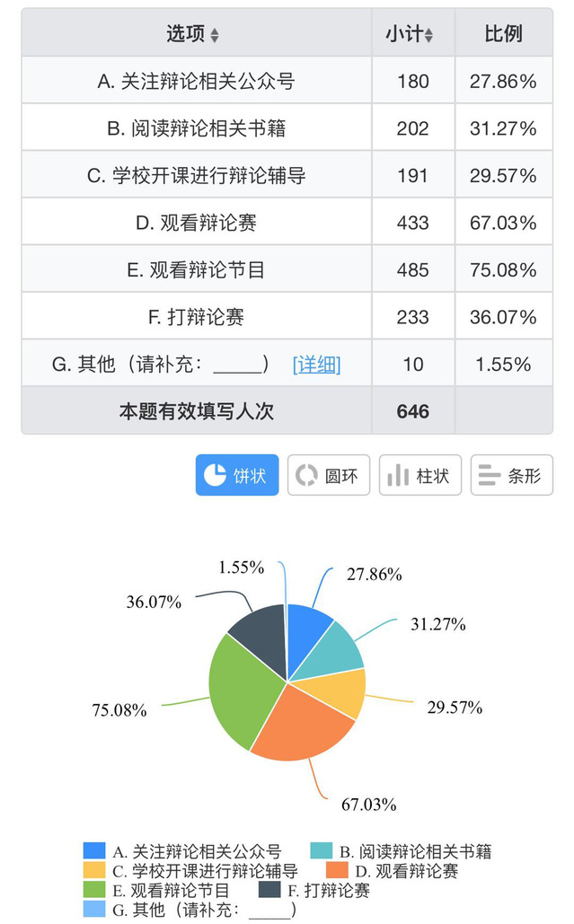Switch to the 圆环 donut chart view
This screenshot has width=574, height=924.
pos(328,475)
